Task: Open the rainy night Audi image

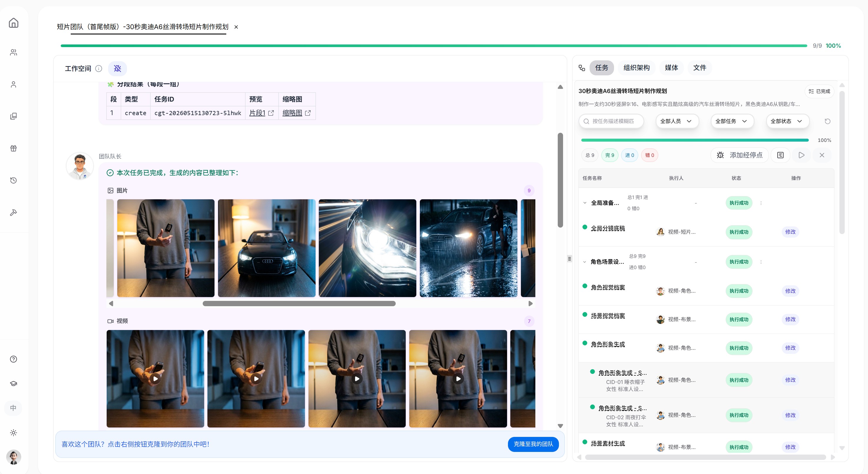Action: point(468,248)
